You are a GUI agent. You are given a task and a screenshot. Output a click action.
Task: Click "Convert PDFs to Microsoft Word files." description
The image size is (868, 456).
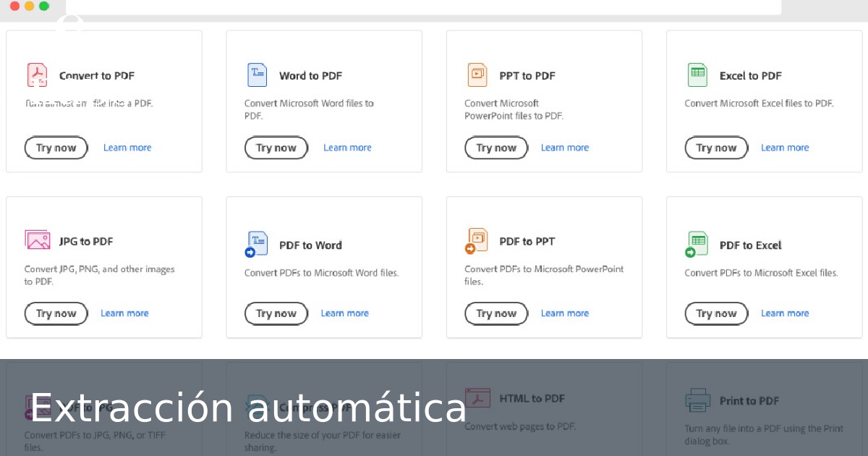tap(322, 273)
